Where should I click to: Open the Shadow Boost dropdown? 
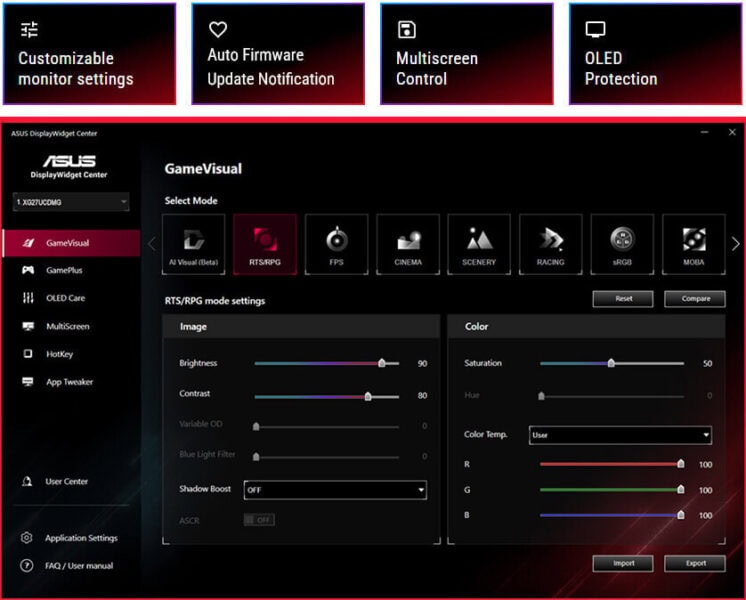335,490
